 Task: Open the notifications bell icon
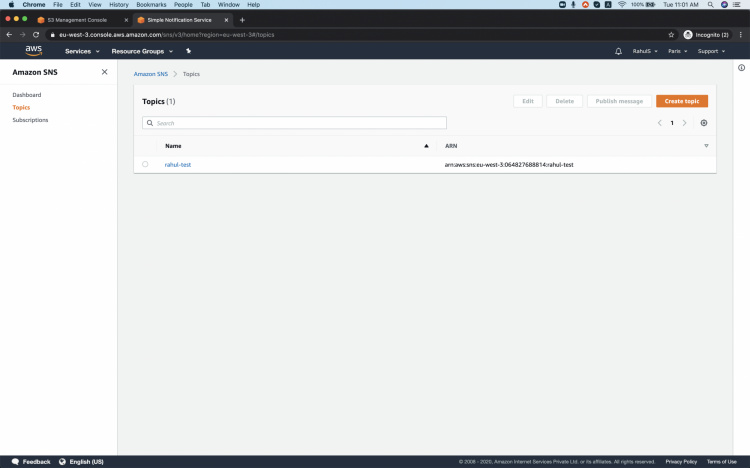[x=618, y=51]
